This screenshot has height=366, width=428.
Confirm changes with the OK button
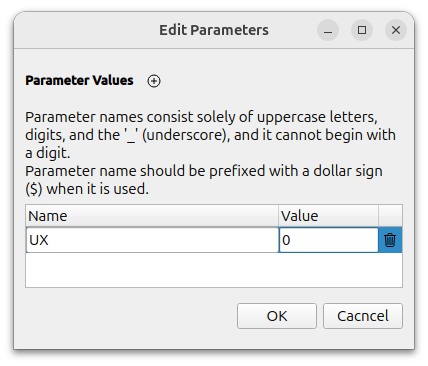(277, 316)
